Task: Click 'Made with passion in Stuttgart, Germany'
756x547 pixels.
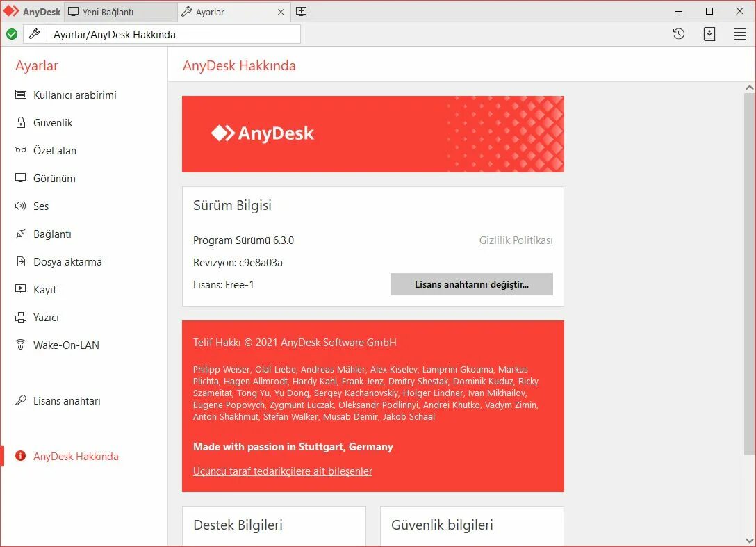Action: [x=293, y=447]
